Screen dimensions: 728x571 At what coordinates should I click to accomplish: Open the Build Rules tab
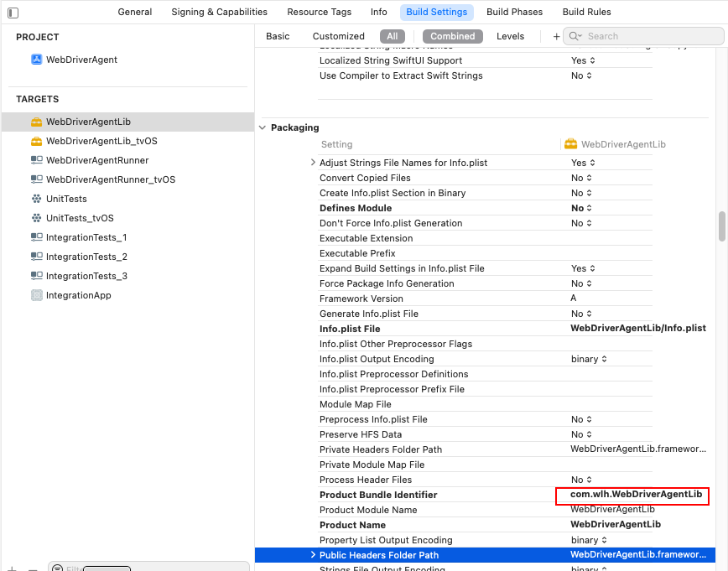tap(586, 12)
